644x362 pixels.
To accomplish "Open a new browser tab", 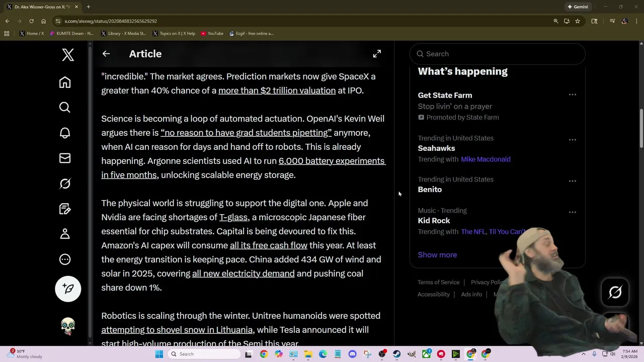I will 88,7.
